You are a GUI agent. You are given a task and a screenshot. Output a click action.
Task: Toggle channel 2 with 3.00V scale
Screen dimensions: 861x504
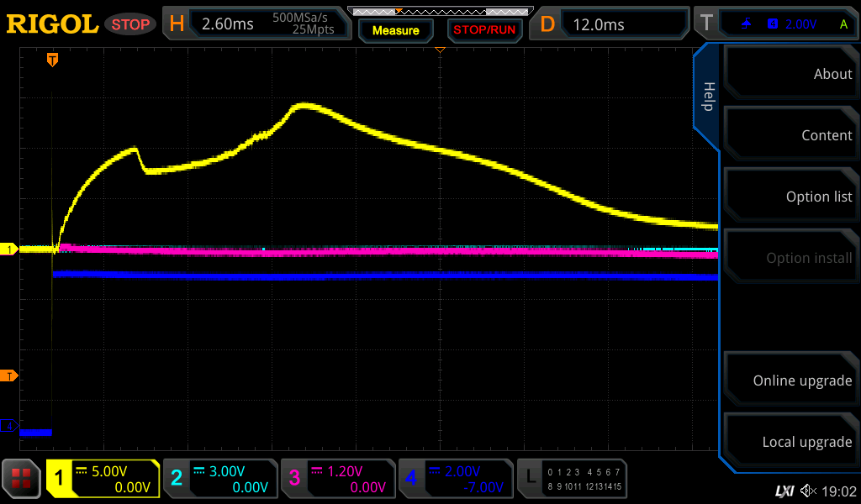click(x=219, y=479)
